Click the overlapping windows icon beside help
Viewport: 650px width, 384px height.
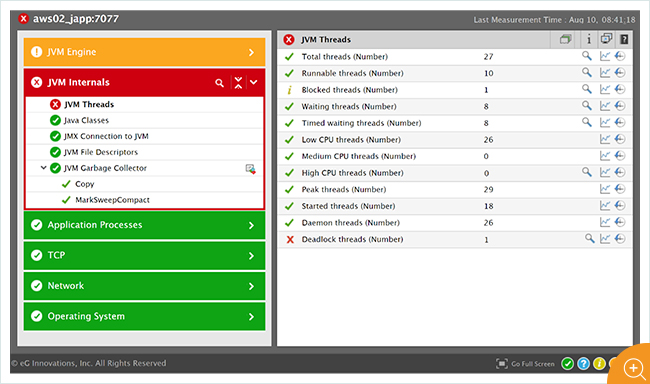pos(606,39)
